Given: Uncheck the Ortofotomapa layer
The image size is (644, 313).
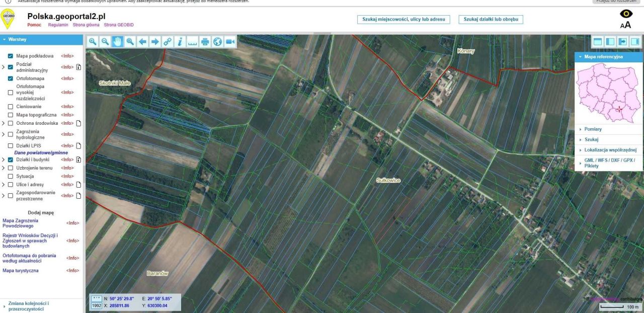Looking at the screenshot, I should pos(11,79).
